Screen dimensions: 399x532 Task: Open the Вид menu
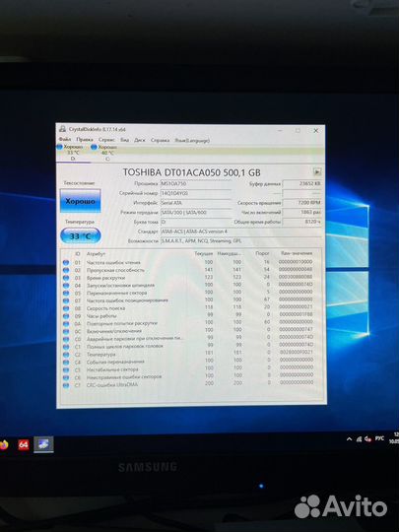[124, 140]
